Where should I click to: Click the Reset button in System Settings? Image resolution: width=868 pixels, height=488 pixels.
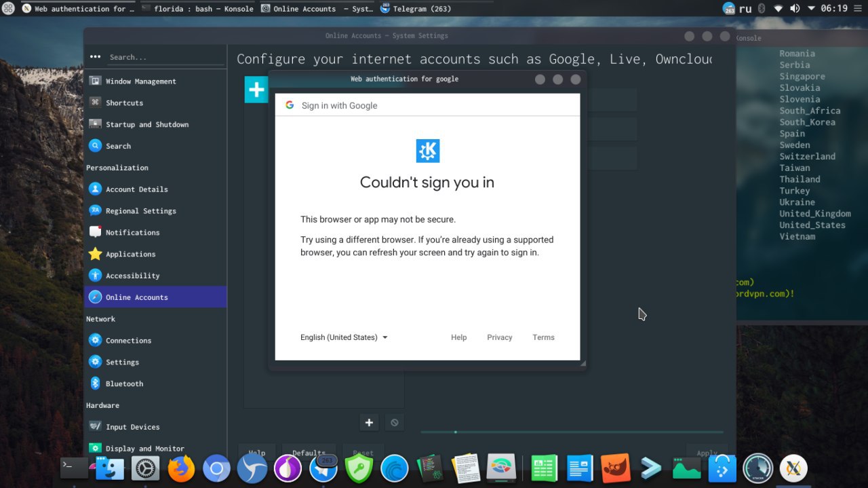(363, 453)
